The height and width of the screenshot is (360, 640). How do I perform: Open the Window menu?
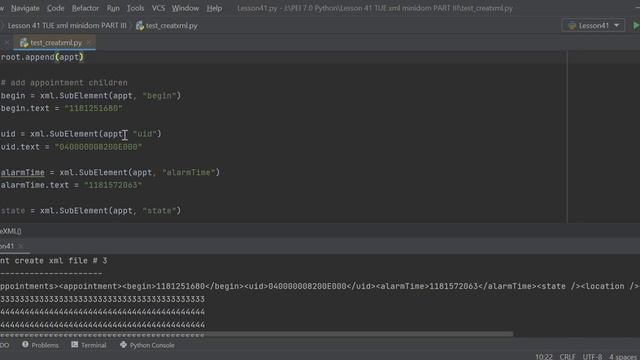coord(185,8)
